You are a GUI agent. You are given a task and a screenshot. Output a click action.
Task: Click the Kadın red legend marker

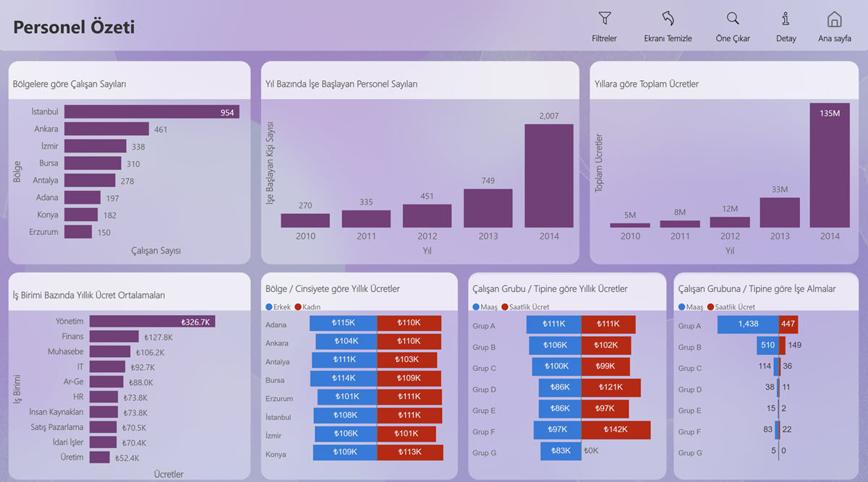pyautogui.click(x=298, y=307)
